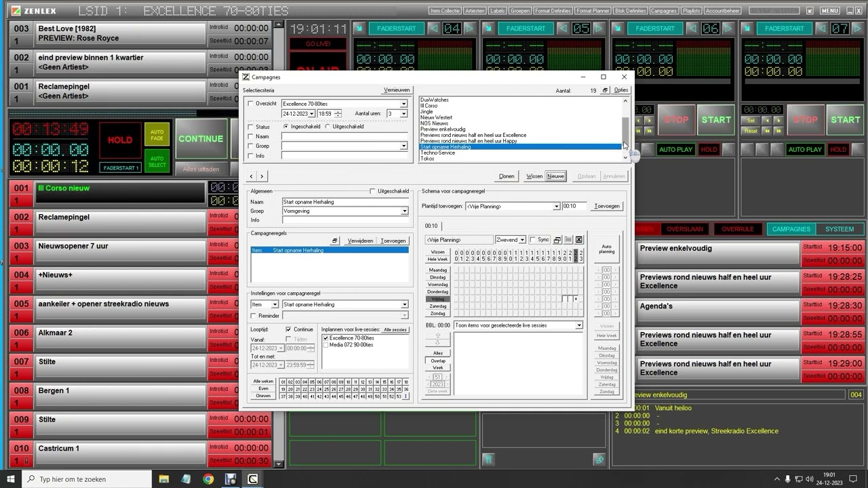Expand the Groep filter dropdown
The height and width of the screenshot is (488, 868).
click(x=403, y=146)
